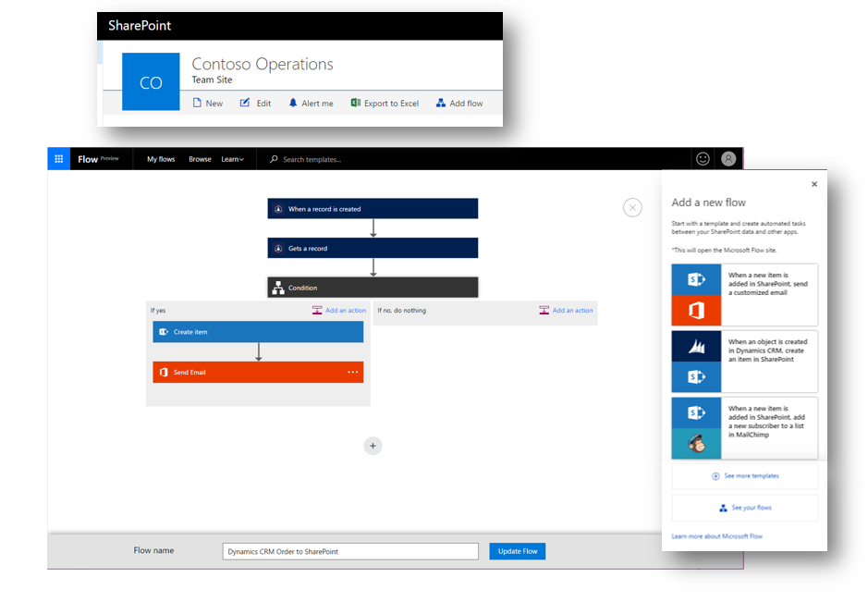868x602 pixels.
Task: Click the Edit icon for Contoso Operations list
Action: 243,103
